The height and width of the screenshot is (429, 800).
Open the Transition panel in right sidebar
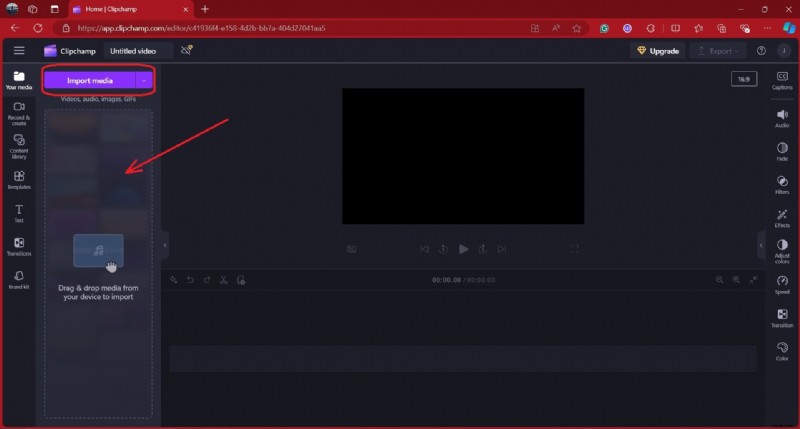coord(782,318)
